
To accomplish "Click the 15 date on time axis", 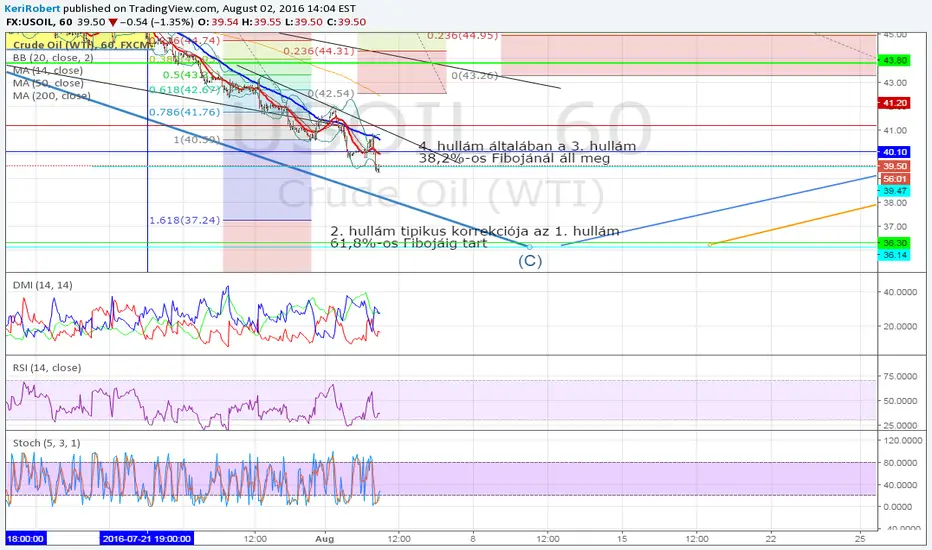I will 622,539.
